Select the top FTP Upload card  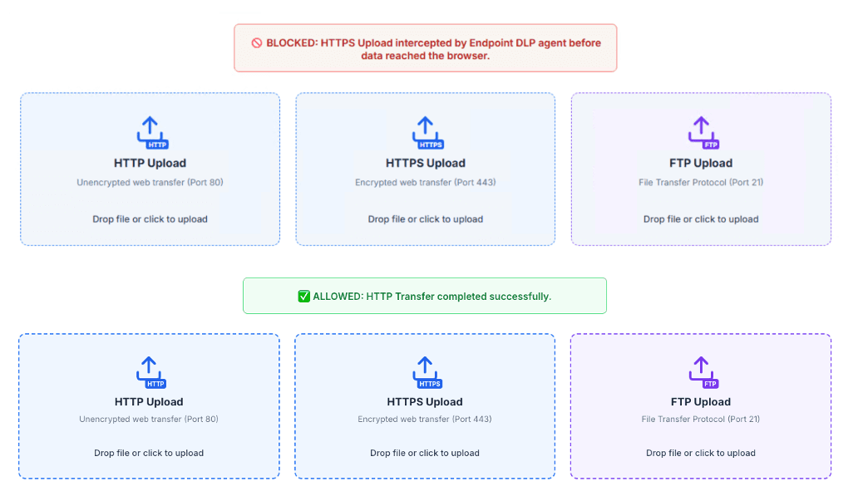(x=701, y=169)
